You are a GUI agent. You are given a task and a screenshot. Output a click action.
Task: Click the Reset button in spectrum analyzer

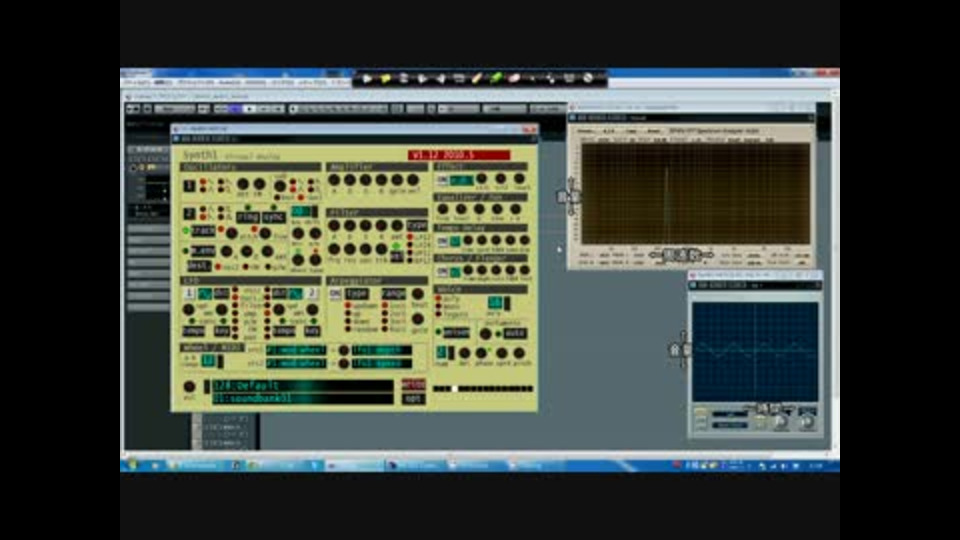(654, 131)
